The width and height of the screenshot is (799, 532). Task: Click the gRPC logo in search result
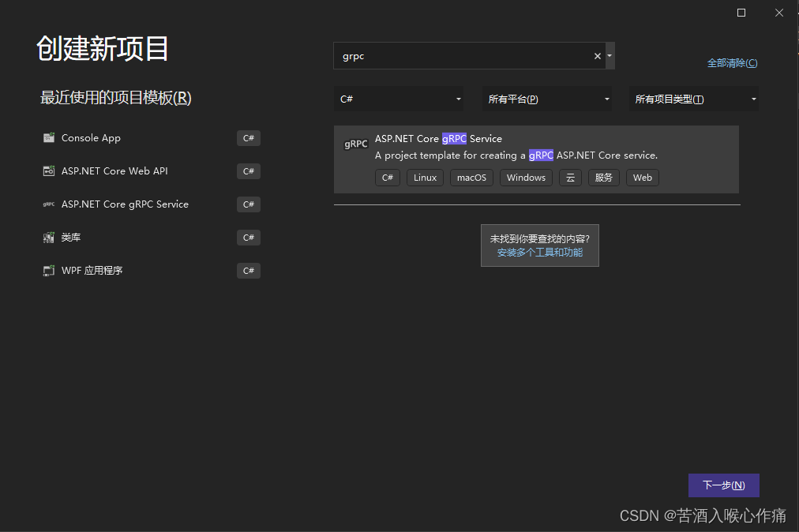(355, 144)
